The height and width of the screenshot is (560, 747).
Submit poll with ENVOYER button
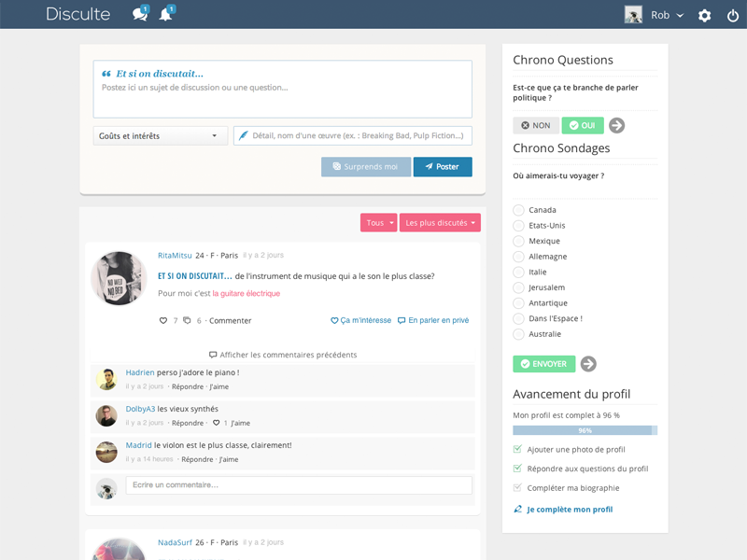point(544,364)
